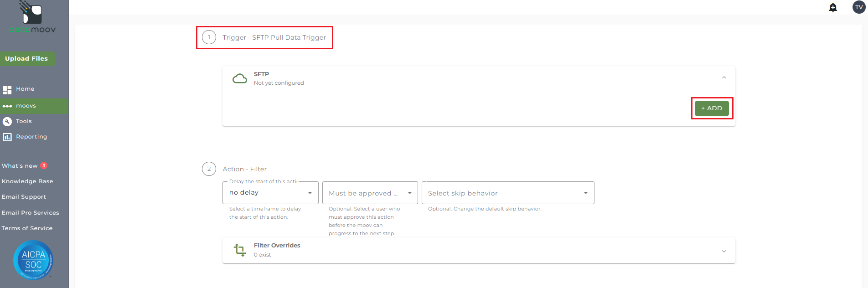Open the Select skip behavior dropdown
This screenshot has height=288, width=868.
click(x=508, y=193)
